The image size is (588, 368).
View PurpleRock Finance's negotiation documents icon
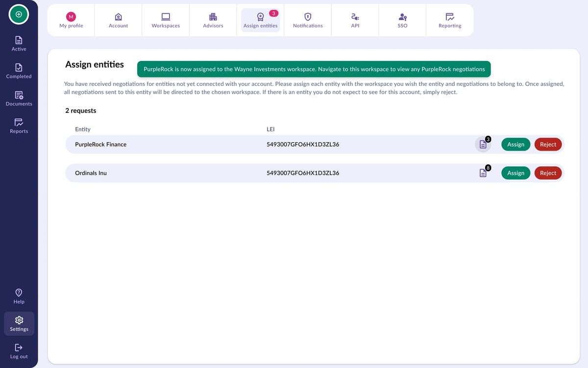(483, 144)
